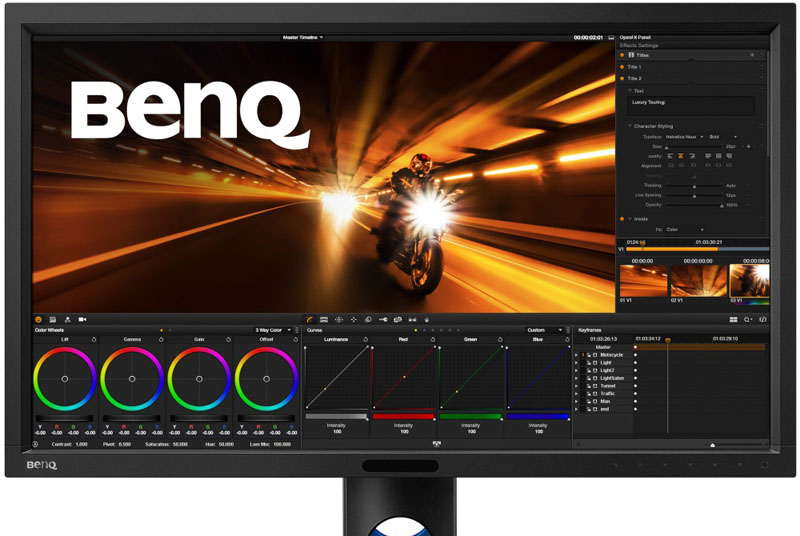Image resolution: width=800 pixels, height=536 pixels.
Task: Open the Color Wheels palette icon
Action: tap(38, 320)
